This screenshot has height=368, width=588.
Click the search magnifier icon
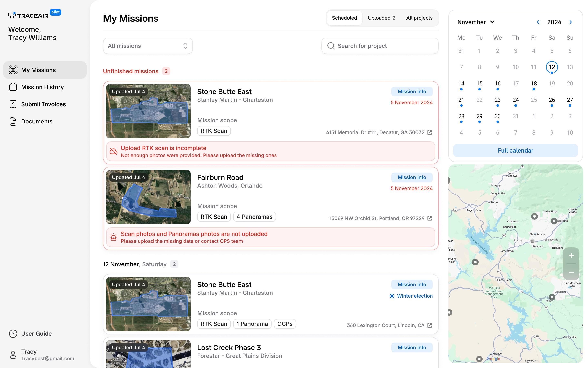tap(331, 46)
